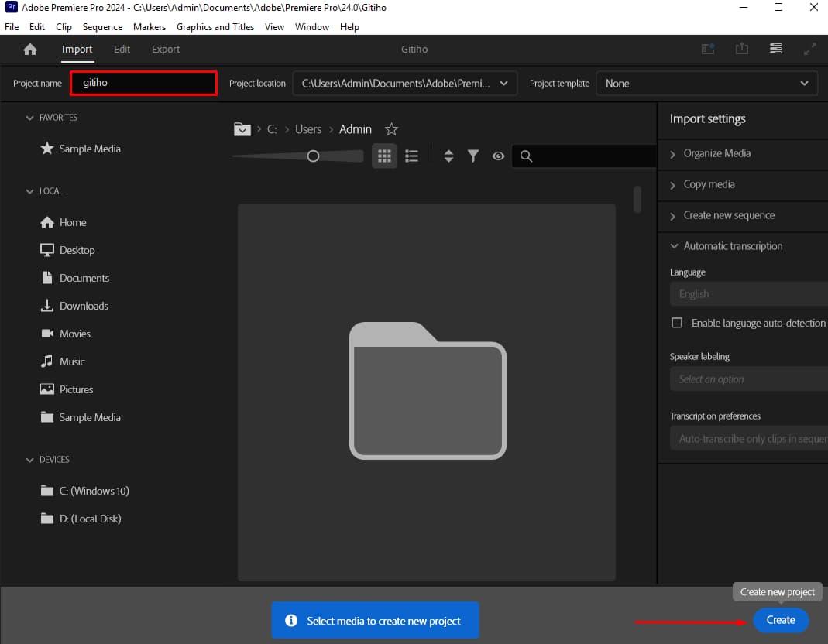Open Sample Media under Favorites
The image size is (828, 644).
[x=89, y=149]
